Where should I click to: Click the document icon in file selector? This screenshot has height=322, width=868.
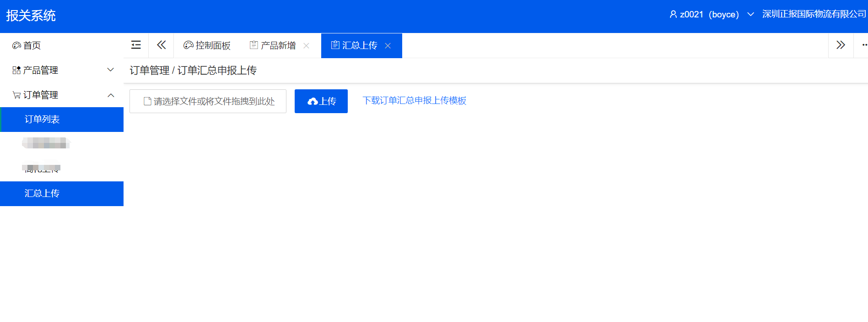(147, 101)
